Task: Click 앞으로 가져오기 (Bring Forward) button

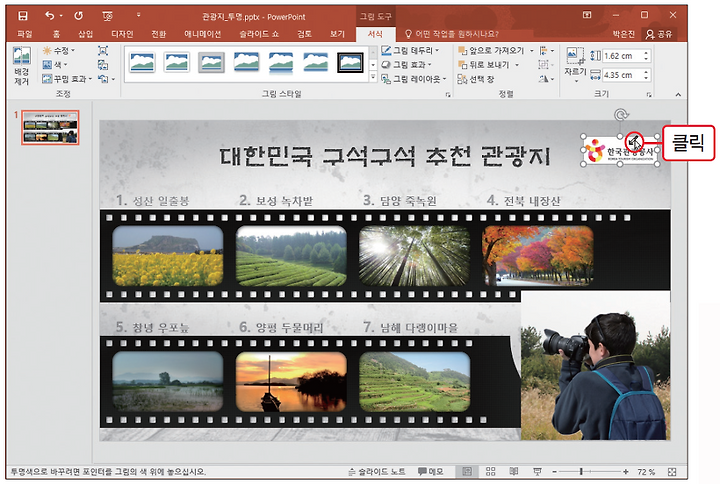Action: click(491, 51)
